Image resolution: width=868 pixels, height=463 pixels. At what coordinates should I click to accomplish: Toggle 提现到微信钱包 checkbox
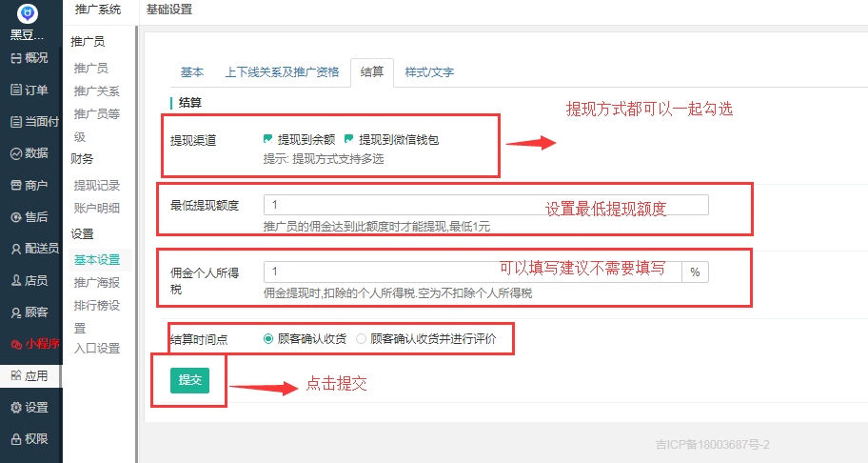click(x=348, y=139)
